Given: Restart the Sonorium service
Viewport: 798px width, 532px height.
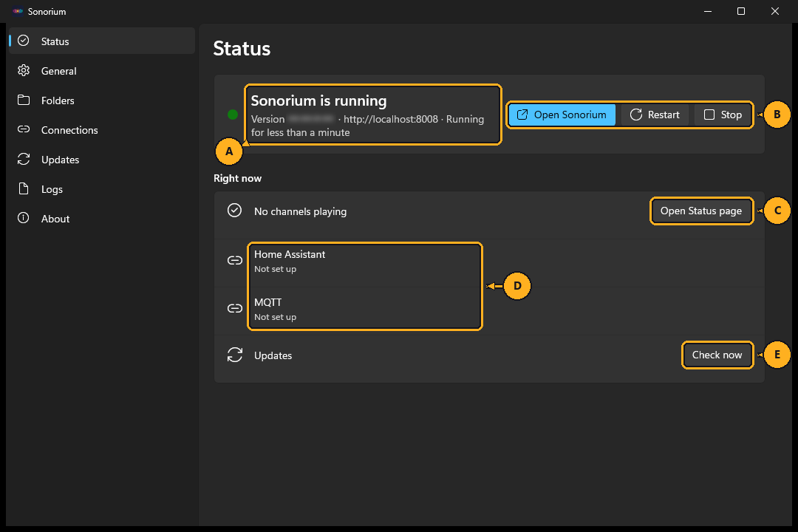Looking at the screenshot, I should coord(655,115).
